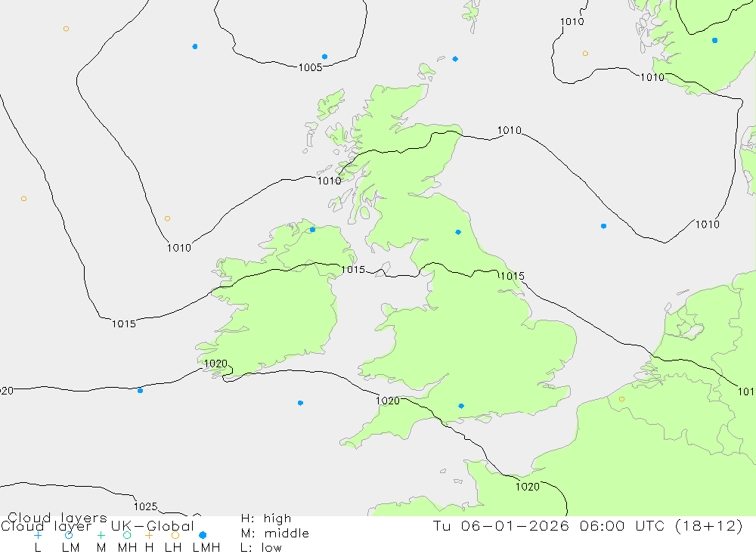
Task: Click the orange plus H legend symbol
Action: click(x=149, y=535)
